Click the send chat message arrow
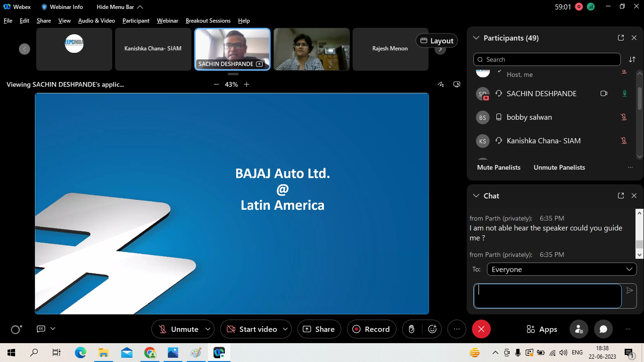The image size is (644, 362). [630, 290]
